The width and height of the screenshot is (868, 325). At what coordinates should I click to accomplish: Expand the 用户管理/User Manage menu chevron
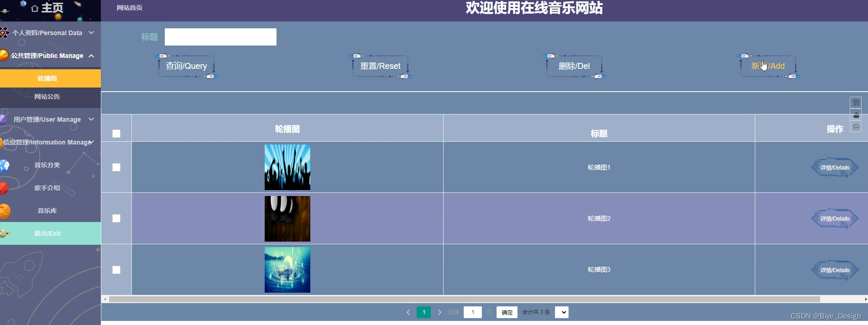click(x=91, y=119)
